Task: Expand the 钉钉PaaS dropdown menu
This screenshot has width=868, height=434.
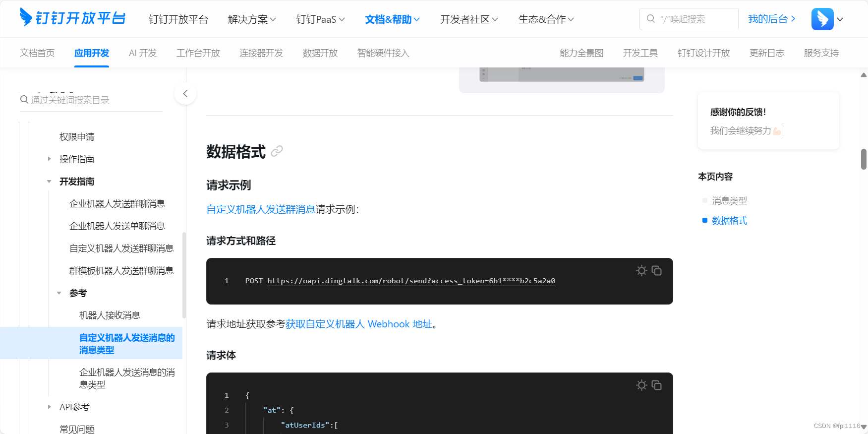Action: (320, 19)
